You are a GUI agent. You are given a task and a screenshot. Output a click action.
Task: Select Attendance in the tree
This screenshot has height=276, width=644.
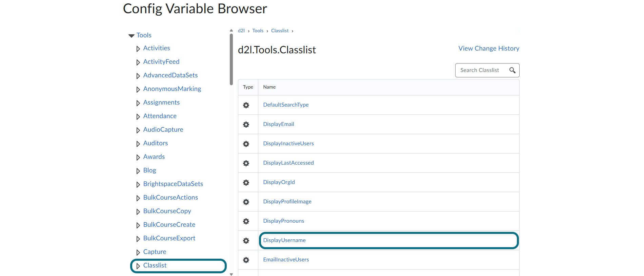coord(160,116)
